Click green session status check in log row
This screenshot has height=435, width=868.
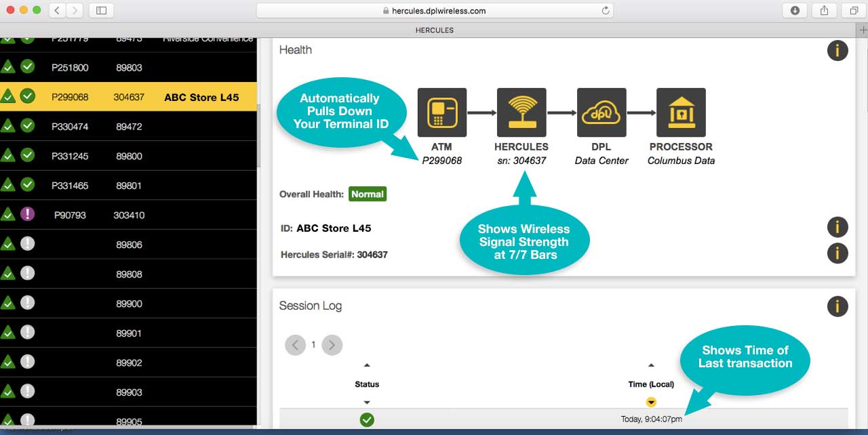coord(367,420)
